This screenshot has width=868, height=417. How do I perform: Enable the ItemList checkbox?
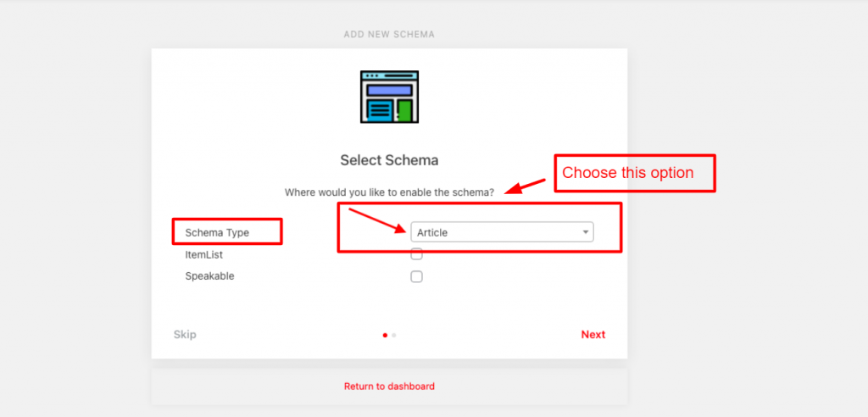pos(416,254)
